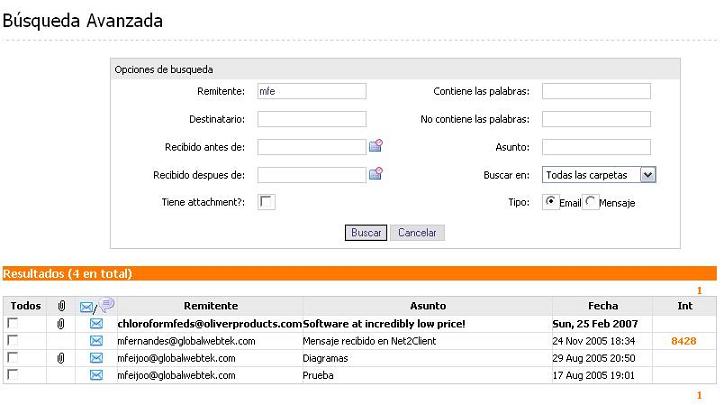Sort results by Remitente column header
Viewport: 724px width, 405px height.
210,306
